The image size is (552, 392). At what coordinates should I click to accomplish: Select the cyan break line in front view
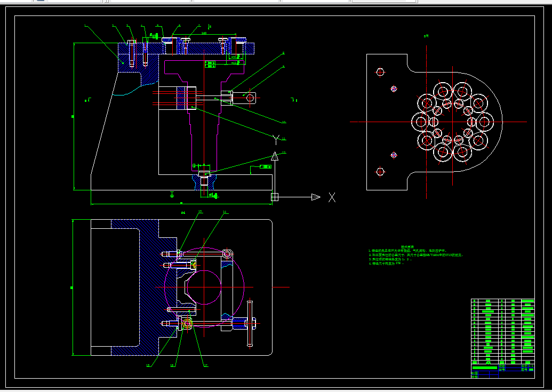point(135,89)
